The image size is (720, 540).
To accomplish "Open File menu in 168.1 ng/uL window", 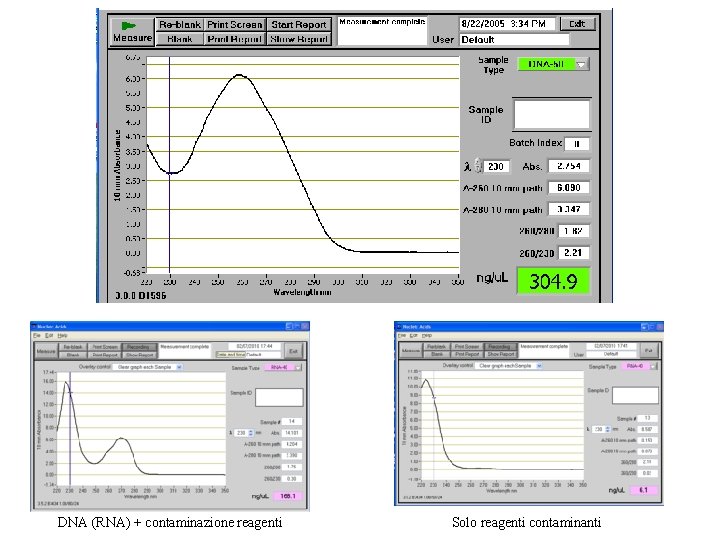I will 36,336.
